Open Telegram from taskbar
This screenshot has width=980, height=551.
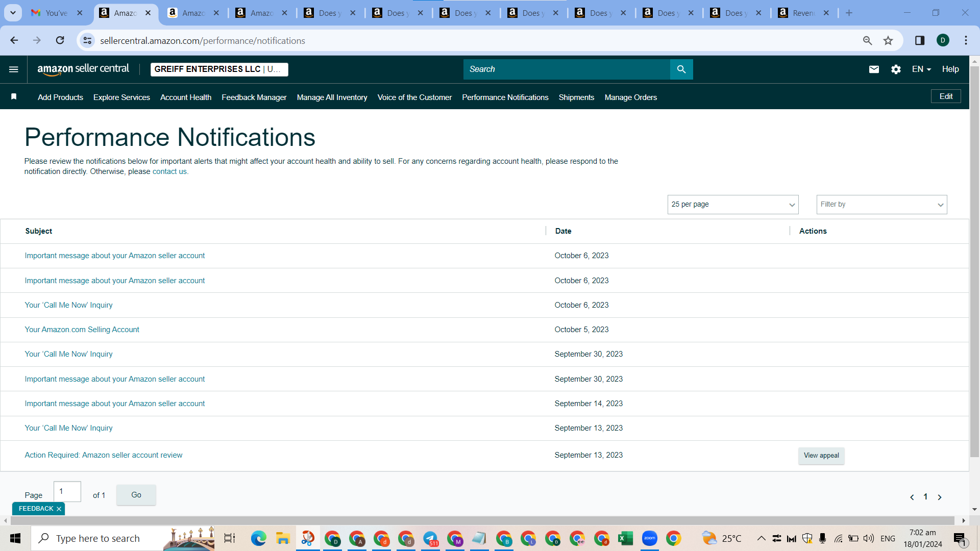(430, 538)
